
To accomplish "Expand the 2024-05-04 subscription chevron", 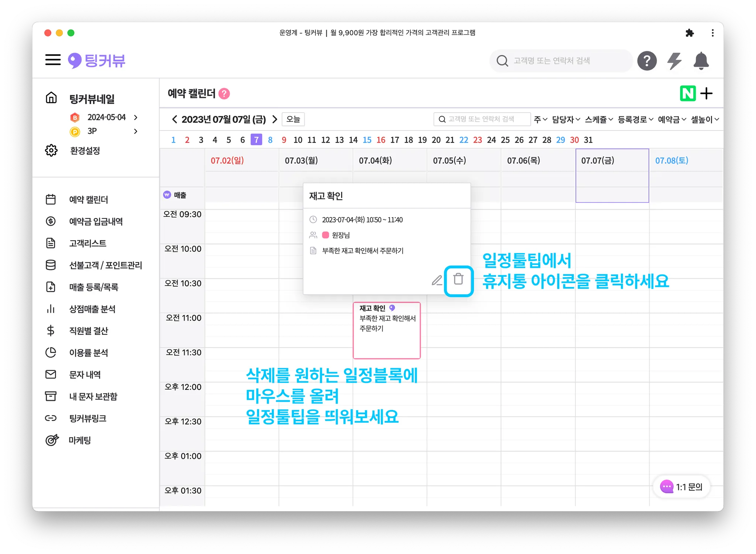I will click(136, 117).
